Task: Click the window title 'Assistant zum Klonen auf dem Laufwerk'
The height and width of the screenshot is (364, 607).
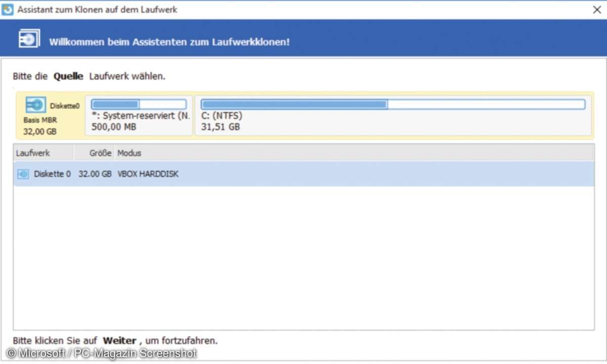Action: tap(98, 10)
